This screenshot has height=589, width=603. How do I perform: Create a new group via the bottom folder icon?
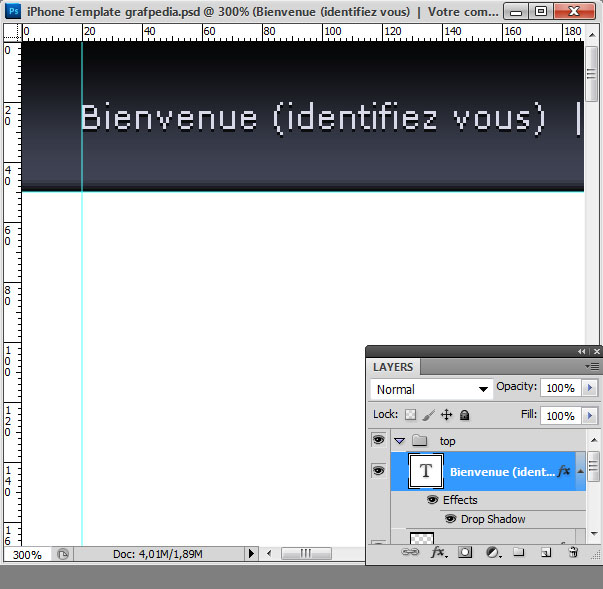tap(519, 552)
